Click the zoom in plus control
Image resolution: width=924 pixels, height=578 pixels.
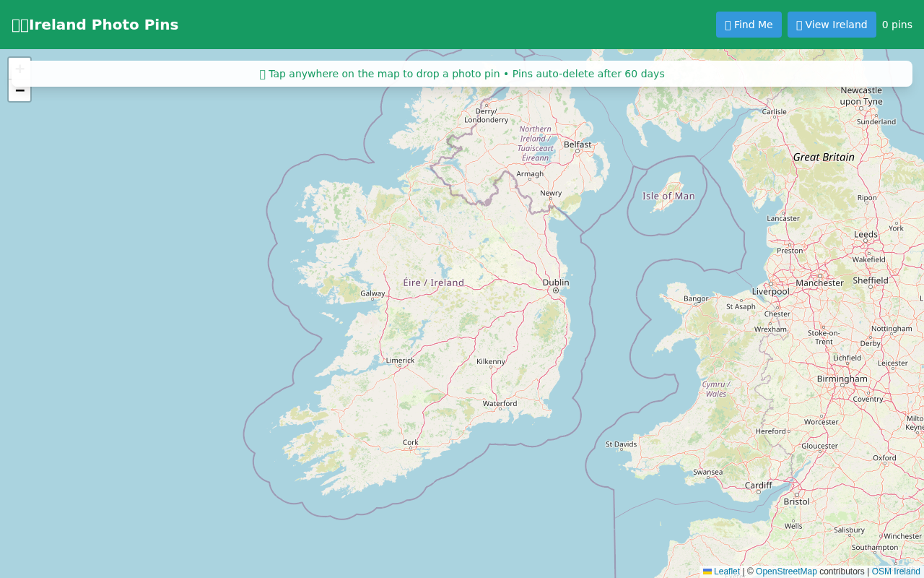pyautogui.click(x=19, y=68)
